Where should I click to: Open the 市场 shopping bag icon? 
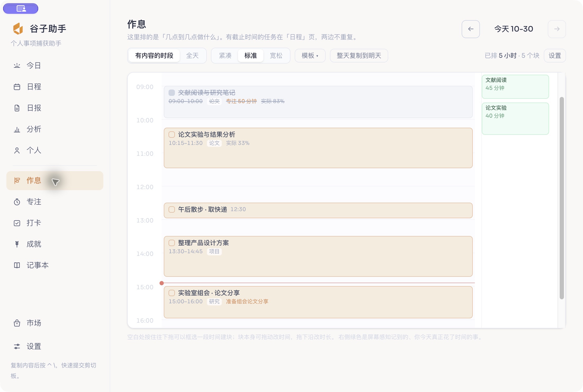click(17, 323)
